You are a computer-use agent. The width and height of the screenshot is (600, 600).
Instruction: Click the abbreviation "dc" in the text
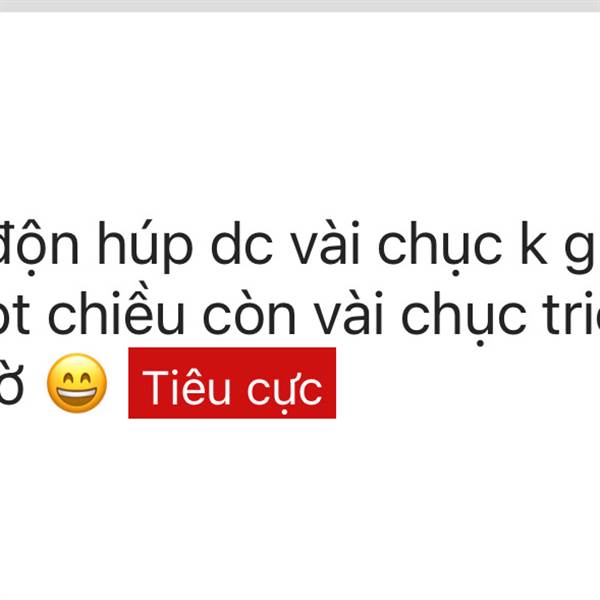tap(242, 244)
